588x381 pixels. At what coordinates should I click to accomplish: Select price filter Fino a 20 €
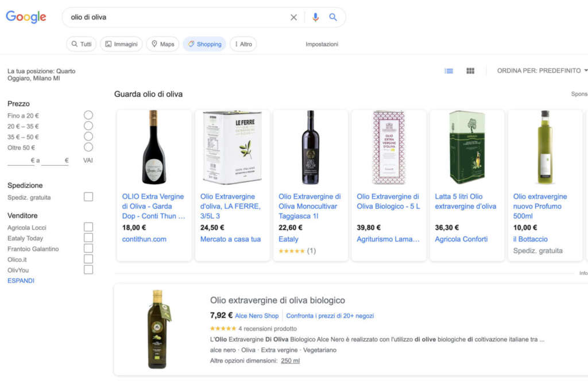[88, 115]
